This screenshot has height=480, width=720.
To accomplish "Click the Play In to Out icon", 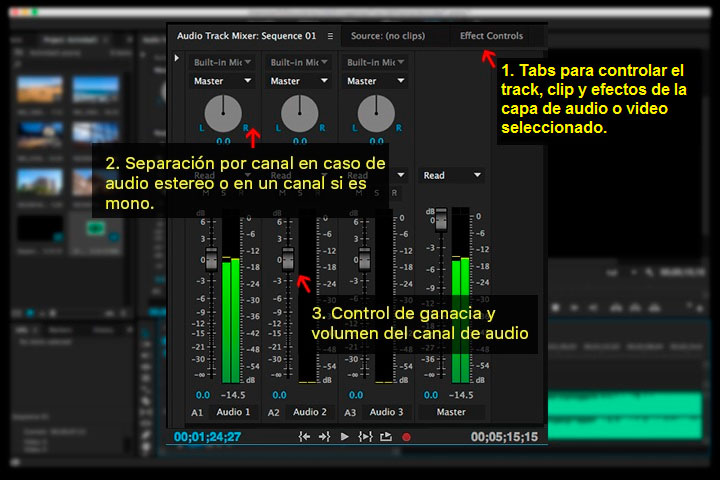I will coord(365,437).
